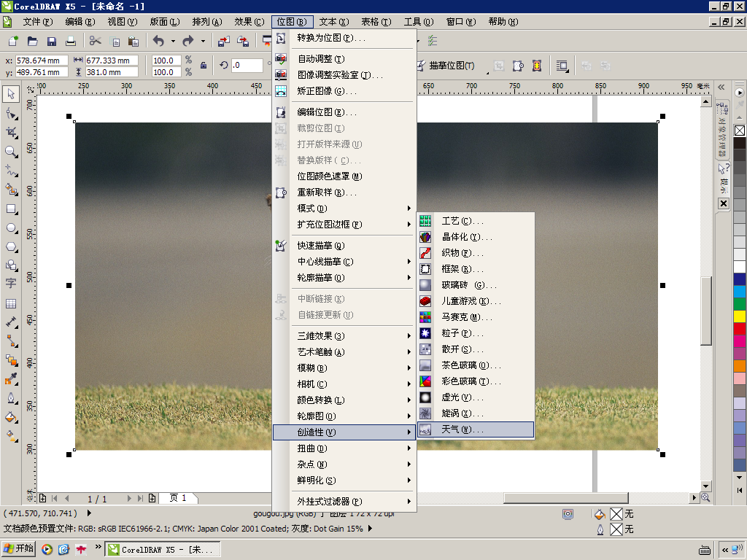The image size is (747, 560).
Task: Close the hints docker with X button
Action: click(x=724, y=203)
